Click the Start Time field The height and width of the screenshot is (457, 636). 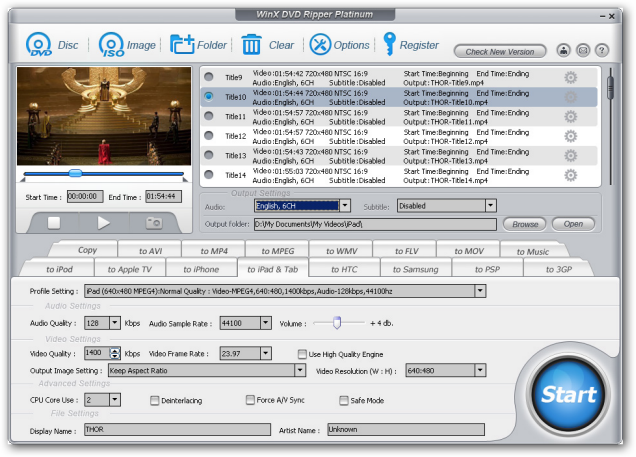85,197
